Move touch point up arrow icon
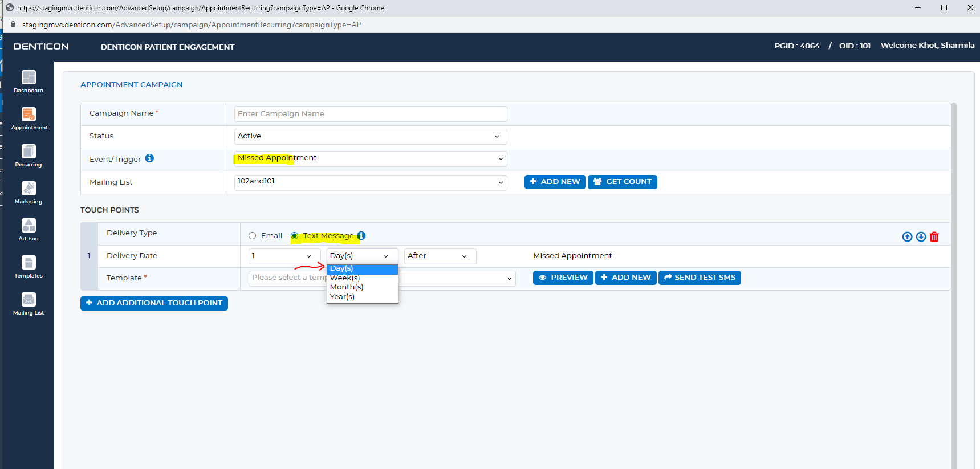 tap(907, 236)
